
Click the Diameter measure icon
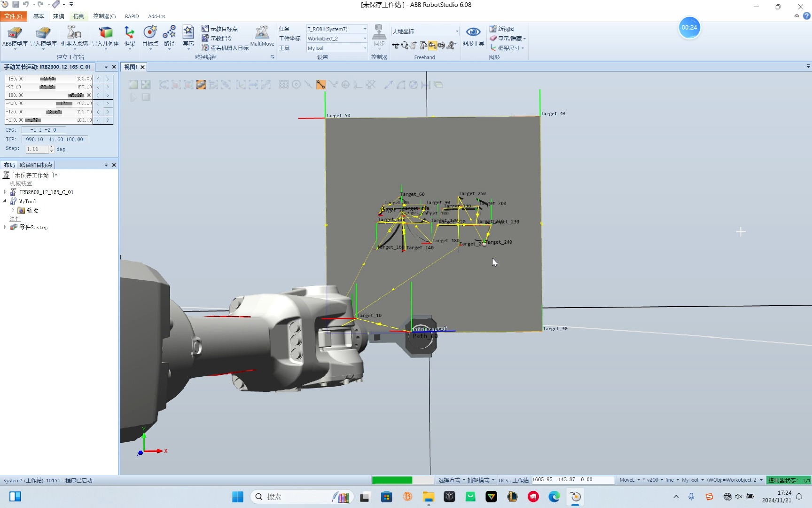tap(414, 85)
